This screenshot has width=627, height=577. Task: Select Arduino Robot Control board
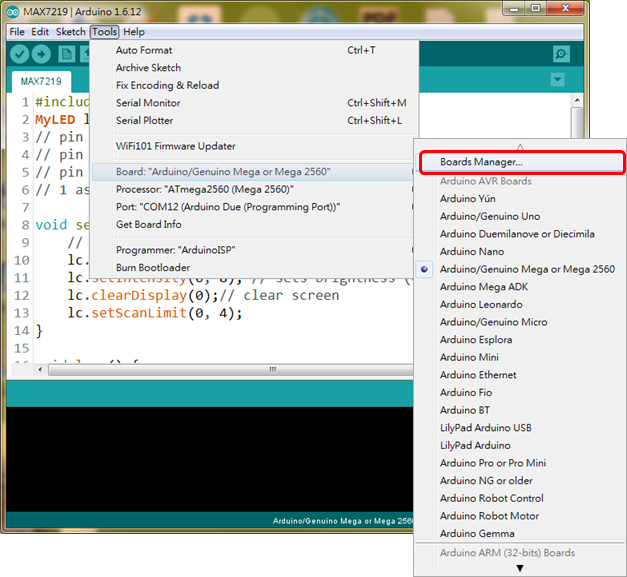coord(520,498)
